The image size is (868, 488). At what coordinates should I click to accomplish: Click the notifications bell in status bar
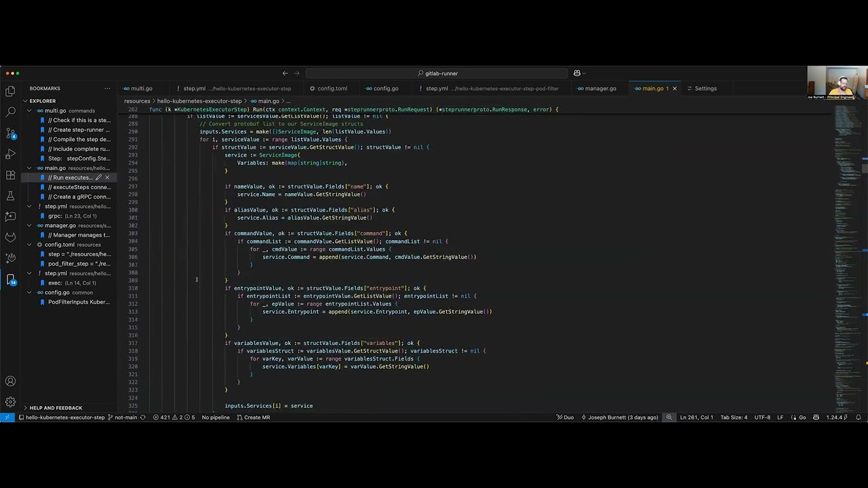859,418
